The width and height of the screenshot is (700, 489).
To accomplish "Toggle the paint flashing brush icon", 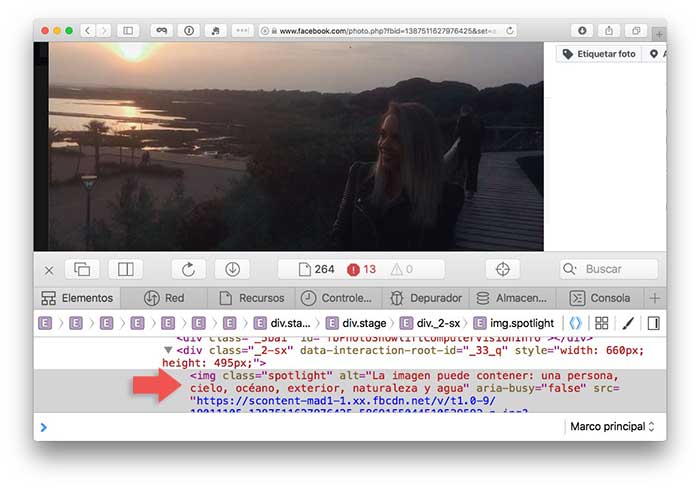I will 628,323.
